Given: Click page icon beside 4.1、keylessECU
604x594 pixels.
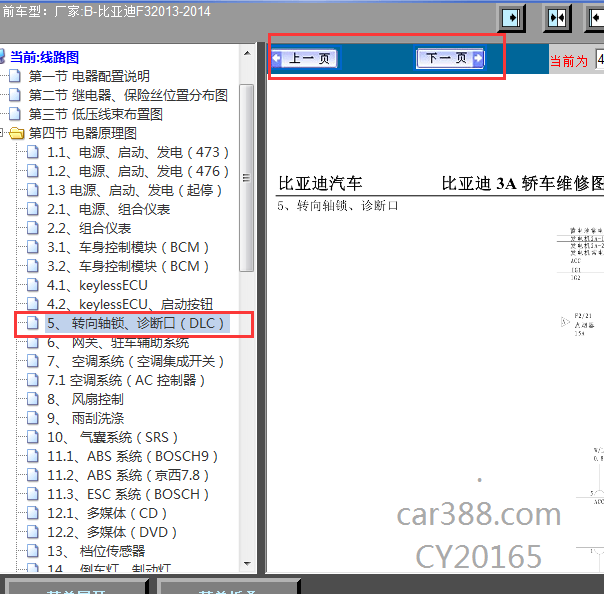Looking at the screenshot, I should 32,285.
